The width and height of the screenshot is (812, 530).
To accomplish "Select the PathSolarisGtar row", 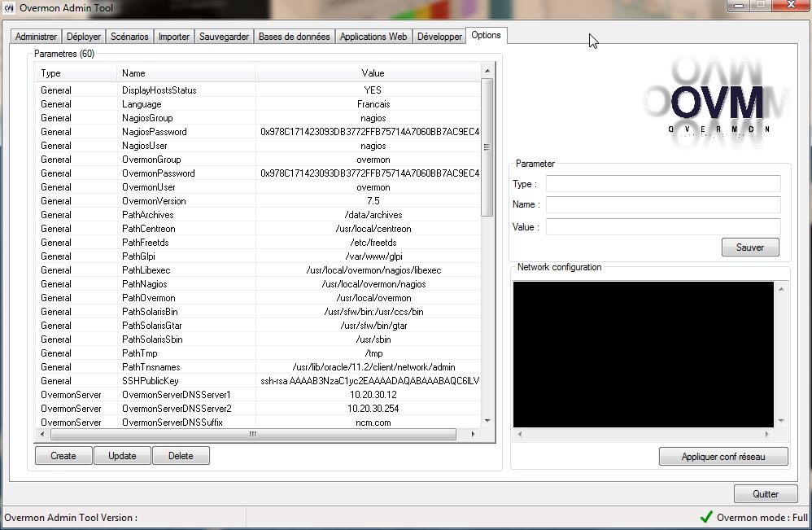I will (x=258, y=326).
